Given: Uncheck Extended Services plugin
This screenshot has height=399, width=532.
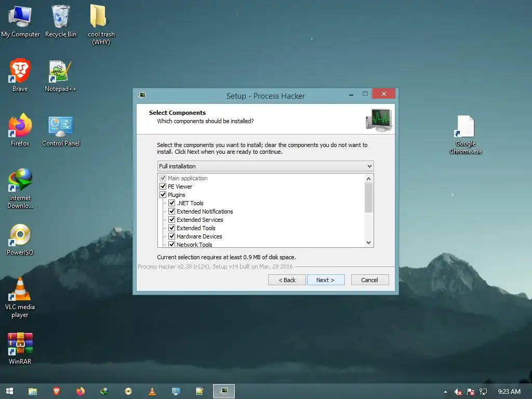Looking at the screenshot, I should [x=171, y=220].
